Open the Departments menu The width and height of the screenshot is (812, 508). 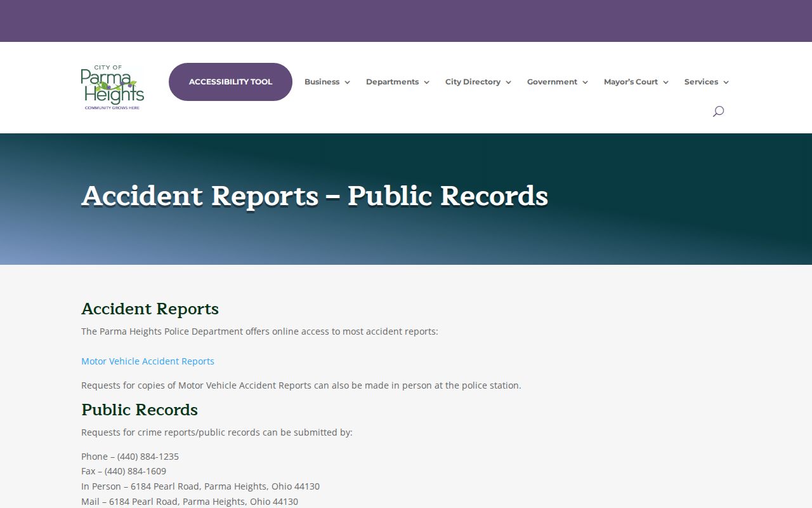tap(398, 82)
